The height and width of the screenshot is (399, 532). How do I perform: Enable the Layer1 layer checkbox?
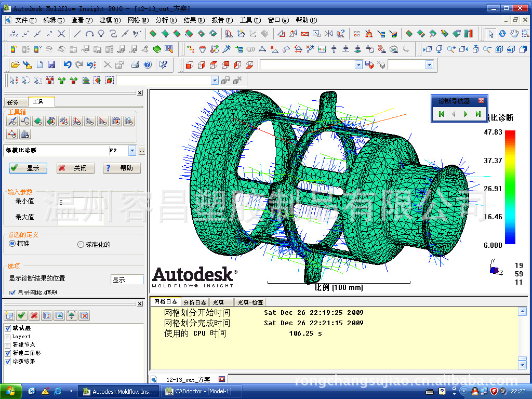[x=8, y=337]
